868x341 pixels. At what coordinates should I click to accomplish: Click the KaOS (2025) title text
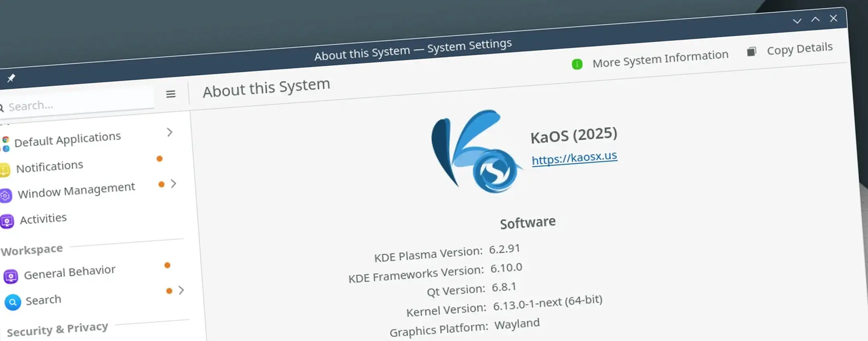pyautogui.click(x=574, y=135)
